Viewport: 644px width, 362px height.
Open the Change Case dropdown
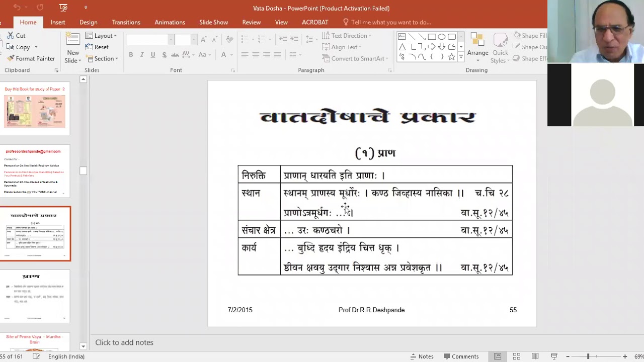[x=204, y=55]
